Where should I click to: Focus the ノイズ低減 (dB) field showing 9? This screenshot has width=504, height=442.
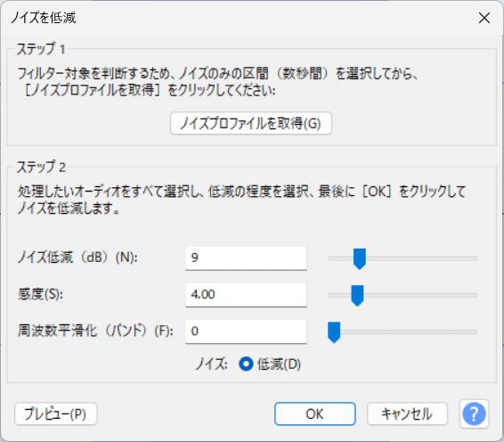246,258
